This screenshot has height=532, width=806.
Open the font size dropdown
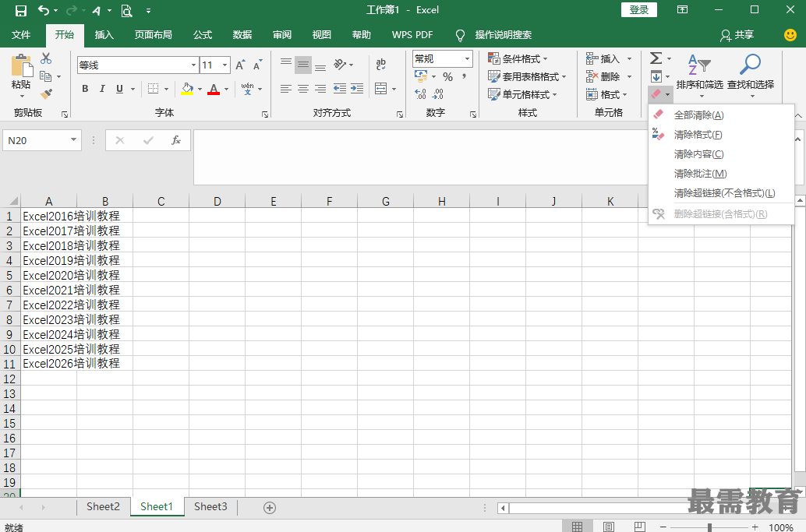pyautogui.click(x=224, y=65)
